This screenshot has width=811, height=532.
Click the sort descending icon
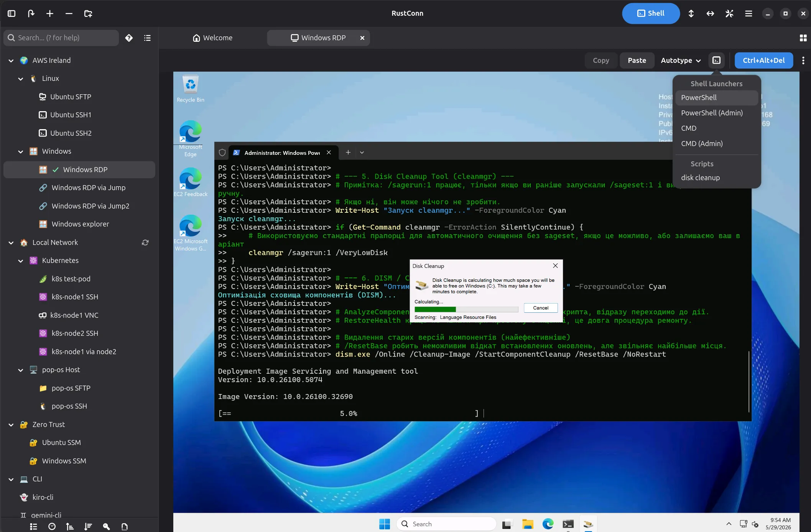click(88, 526)
